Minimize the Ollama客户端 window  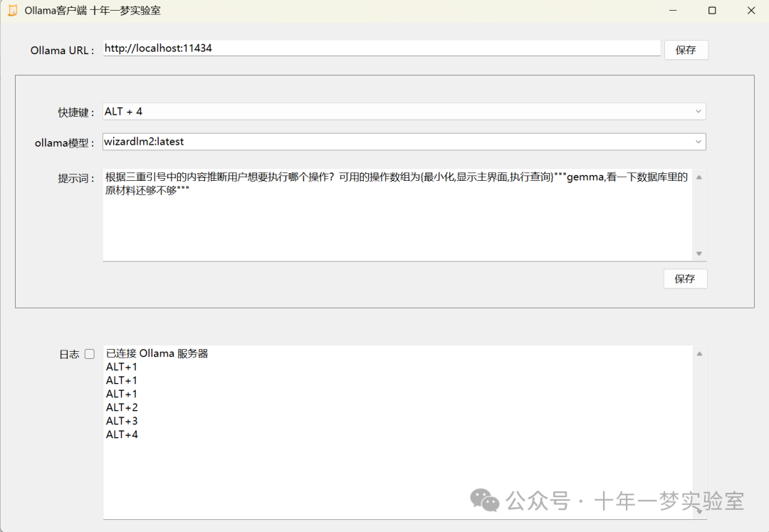[673, 10]
